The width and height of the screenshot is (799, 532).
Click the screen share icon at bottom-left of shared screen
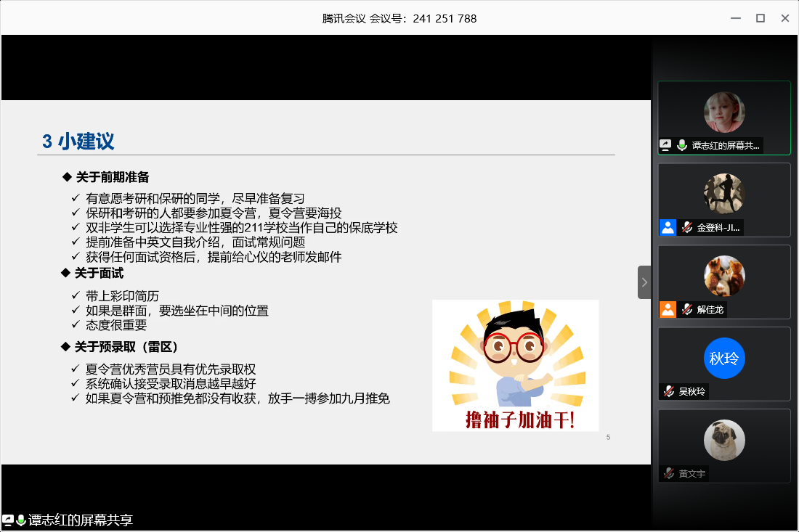(x=8, y=520)
